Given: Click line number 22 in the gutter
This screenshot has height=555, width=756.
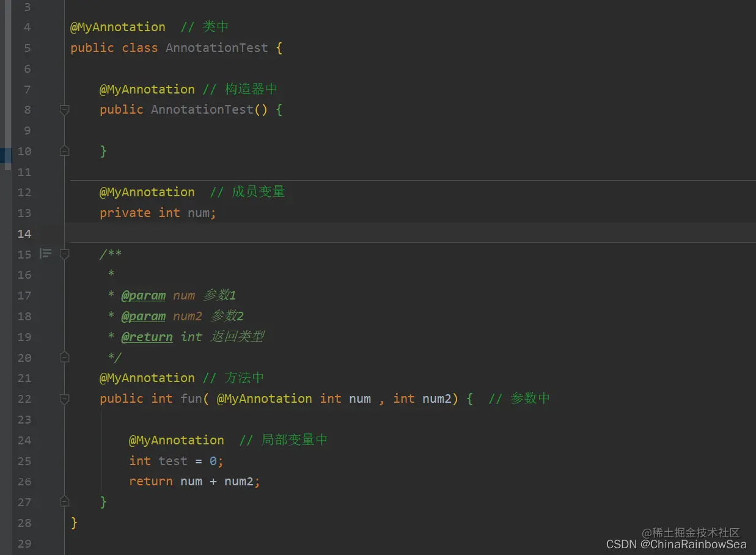Looking at the screenshot, I should [24, 399].
